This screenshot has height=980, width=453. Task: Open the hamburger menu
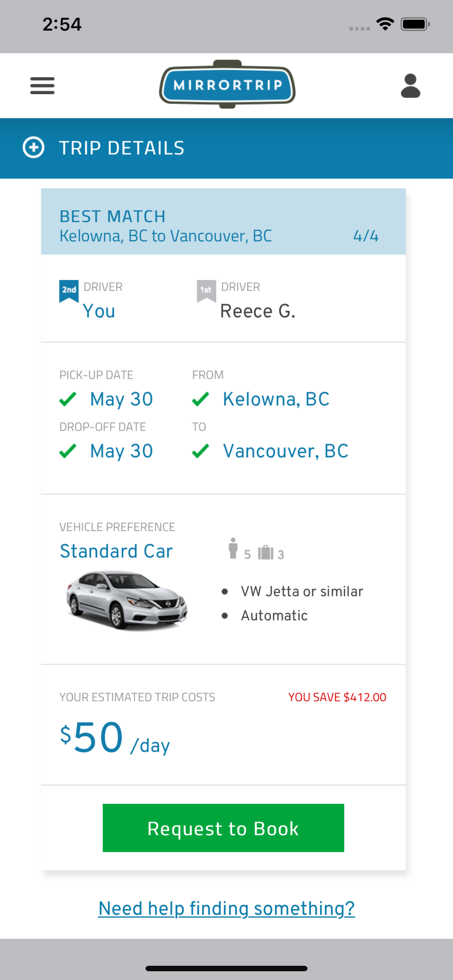[42, 86]
